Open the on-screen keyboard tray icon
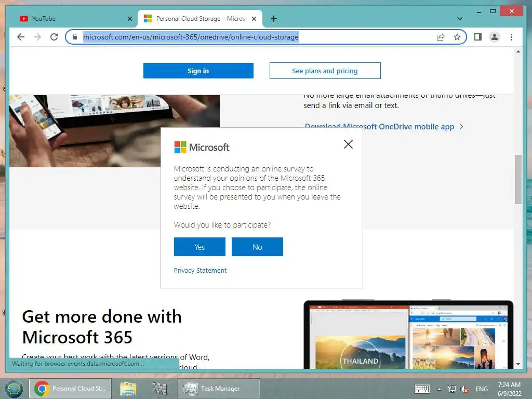This screenshot has width=532, height=399. coord(422,389)
